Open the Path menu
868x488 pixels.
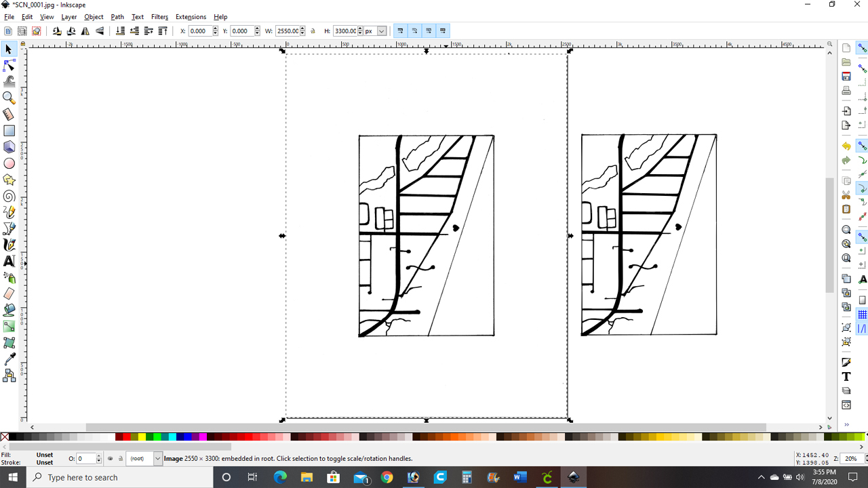[117, 17]
